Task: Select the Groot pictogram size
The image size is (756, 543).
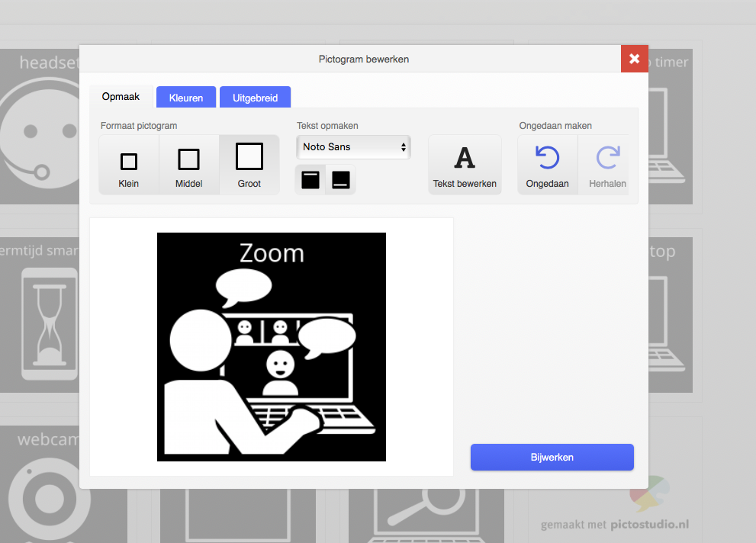Action: pyautogui.click(x=249, y=162)
